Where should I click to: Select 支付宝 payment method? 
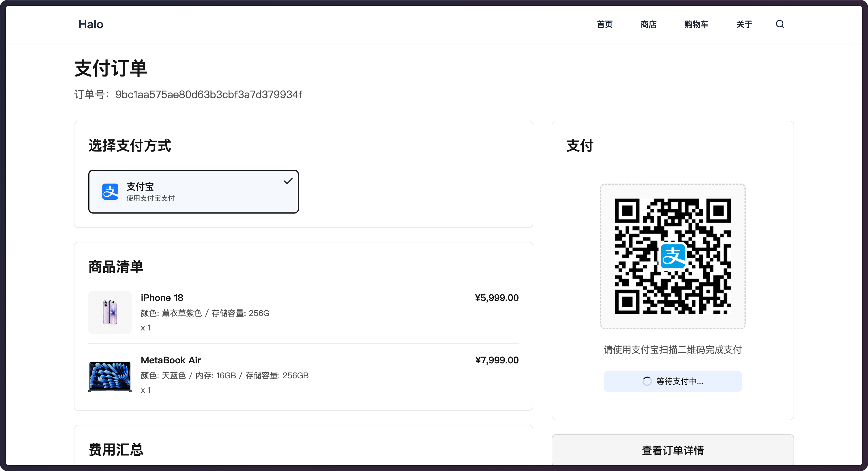193,192
